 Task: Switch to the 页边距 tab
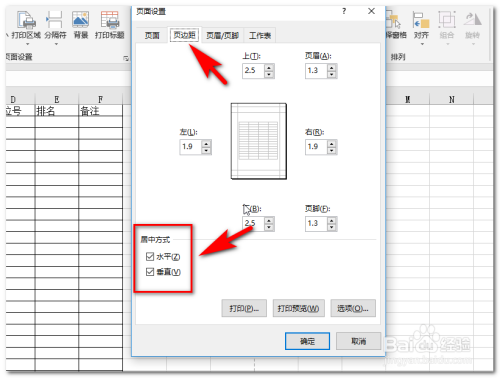(x=184, y=35)
